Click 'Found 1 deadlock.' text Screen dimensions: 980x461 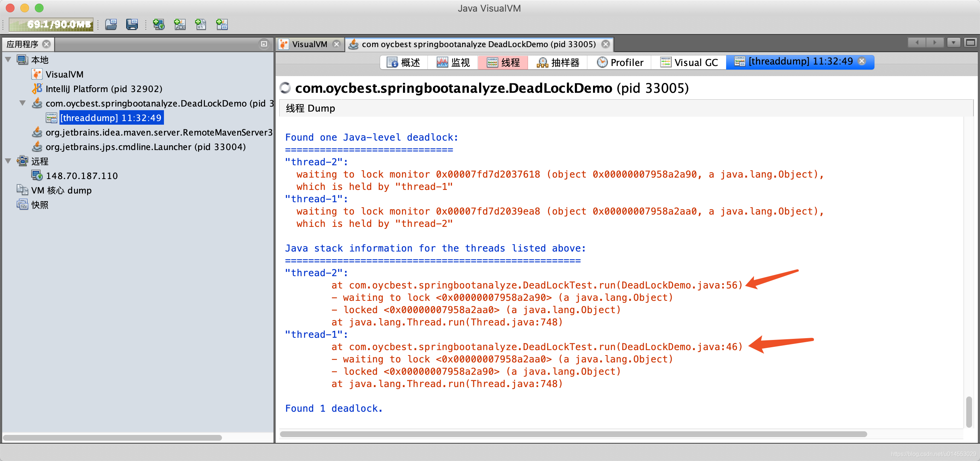tap(334, 408)
